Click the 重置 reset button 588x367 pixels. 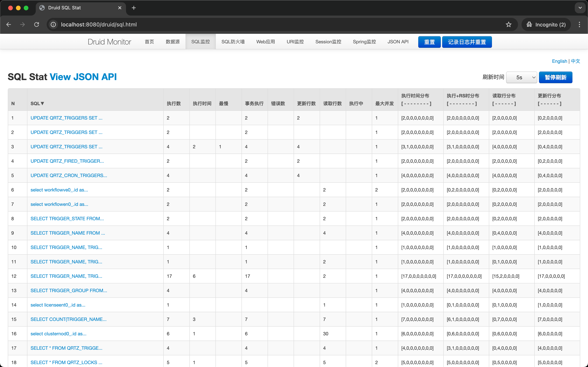(x=429, y=42)
